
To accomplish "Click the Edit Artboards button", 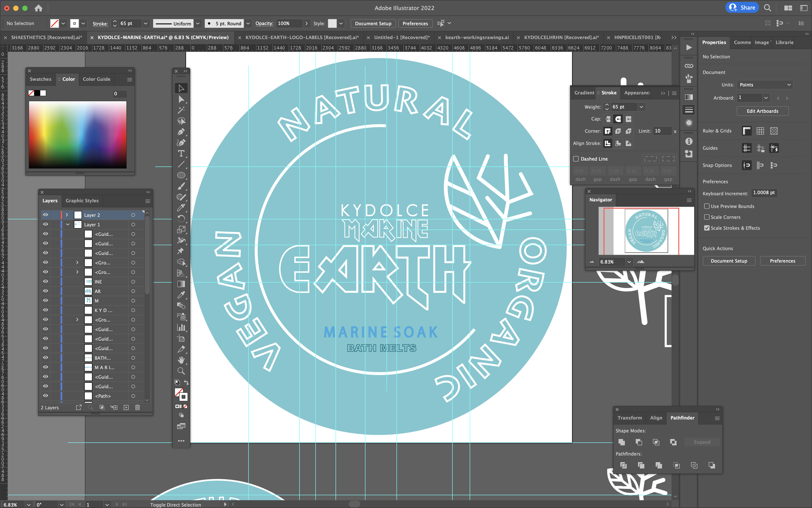I will pyautogui.click(x=762, y=111).
